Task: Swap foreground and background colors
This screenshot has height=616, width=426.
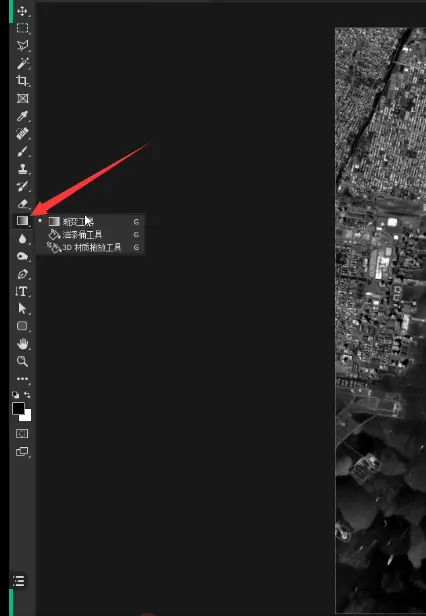Action: [28, 394]
